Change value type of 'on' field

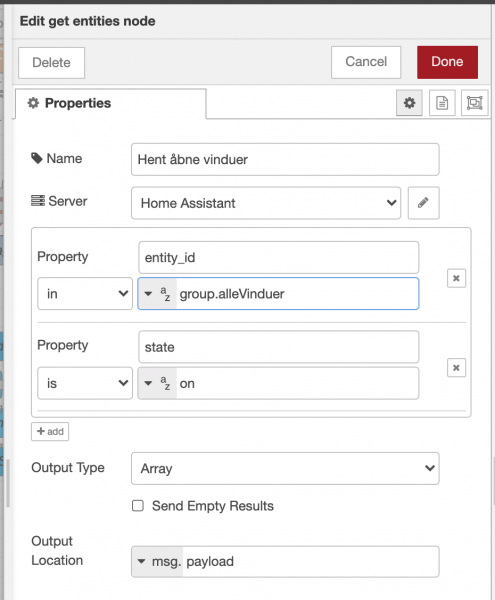point(157,383)
